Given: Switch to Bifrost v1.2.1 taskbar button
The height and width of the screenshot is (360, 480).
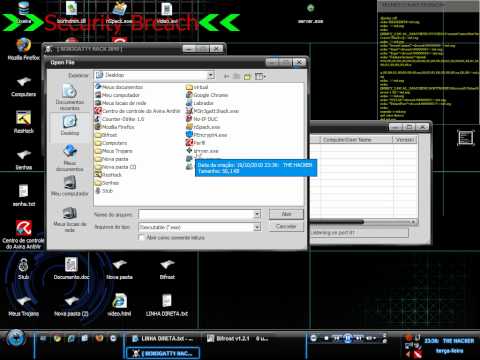Looking at the screenshot, I should click(237, 339).
